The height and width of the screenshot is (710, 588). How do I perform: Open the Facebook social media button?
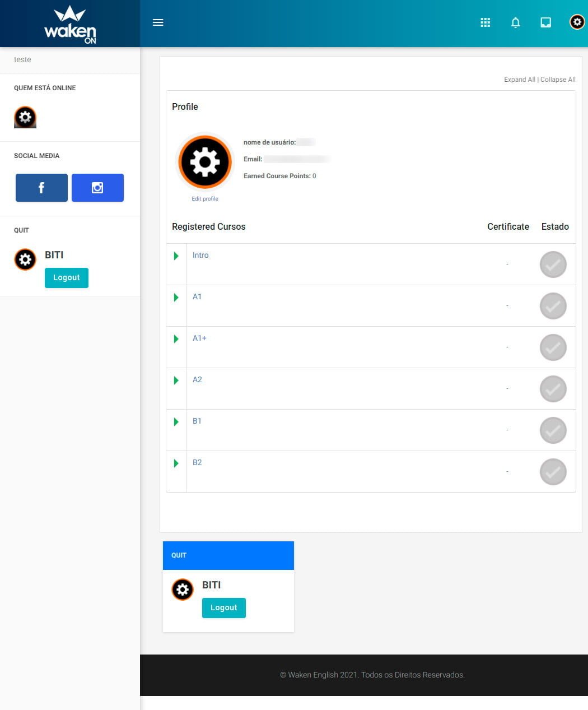(41, 188)
